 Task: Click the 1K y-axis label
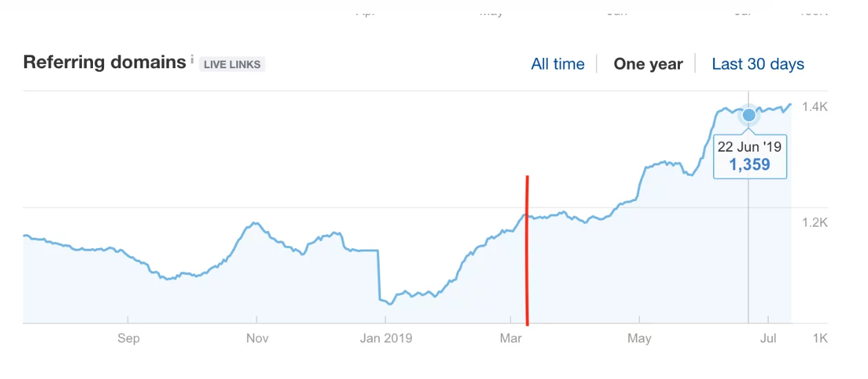[820, 338]
